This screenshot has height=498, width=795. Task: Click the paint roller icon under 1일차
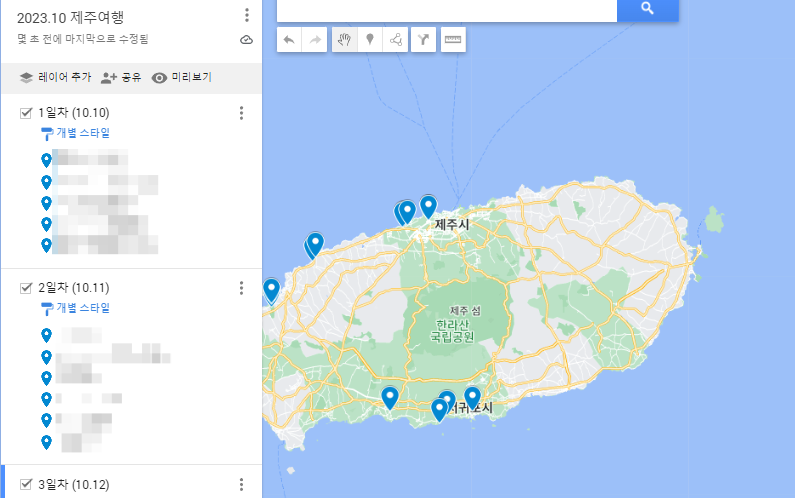pyautogui.click(x=47, y=134)
